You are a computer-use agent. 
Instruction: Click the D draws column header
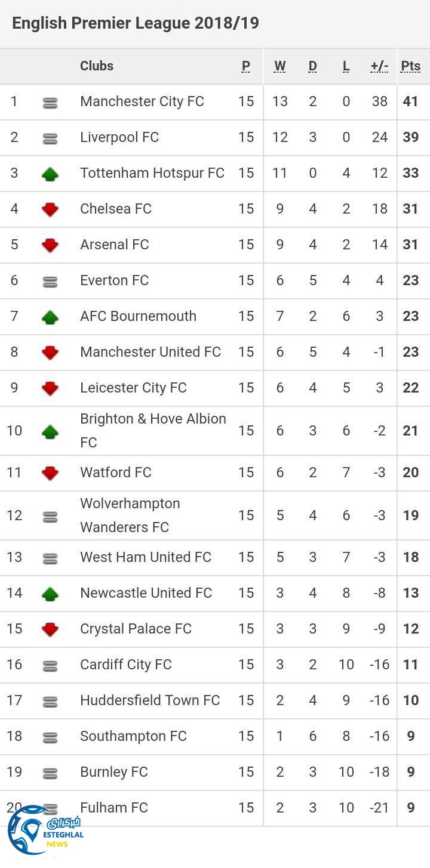point(312,66)
